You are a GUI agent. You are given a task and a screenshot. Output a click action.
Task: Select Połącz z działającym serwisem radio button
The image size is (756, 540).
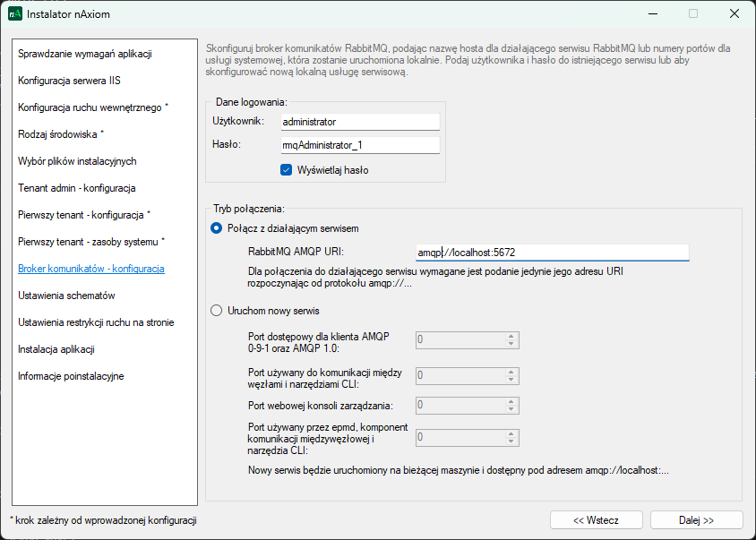coord(216,228)
